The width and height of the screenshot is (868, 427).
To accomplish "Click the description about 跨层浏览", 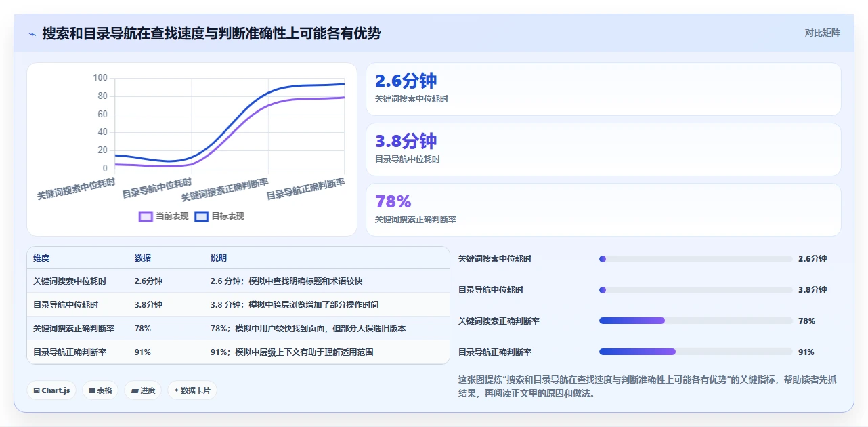I will click(295, 304).
